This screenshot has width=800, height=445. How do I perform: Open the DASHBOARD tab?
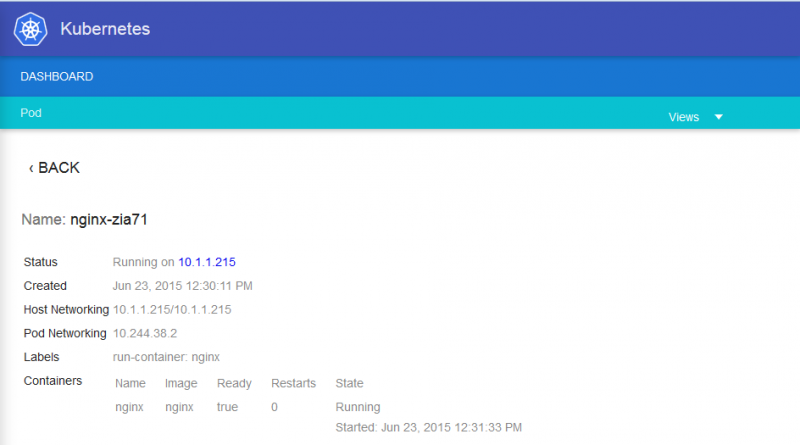[x=57, y=77]
